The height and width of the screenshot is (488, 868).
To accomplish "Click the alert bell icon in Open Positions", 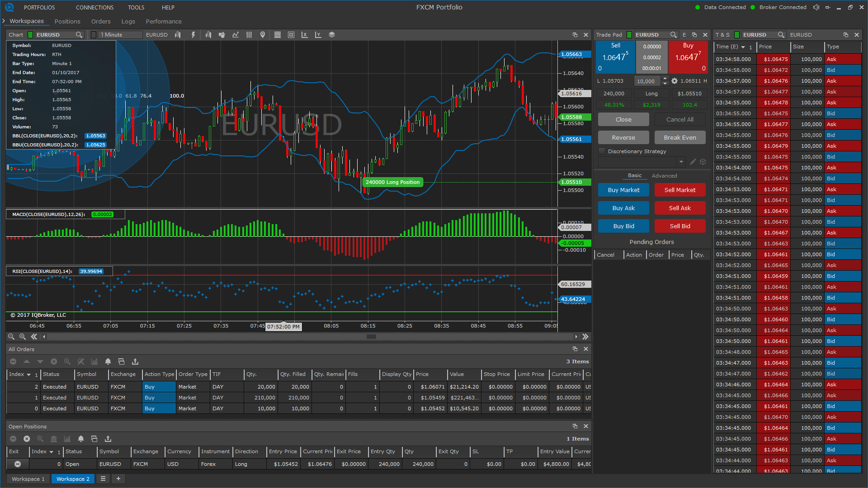I will click(81, 439).
